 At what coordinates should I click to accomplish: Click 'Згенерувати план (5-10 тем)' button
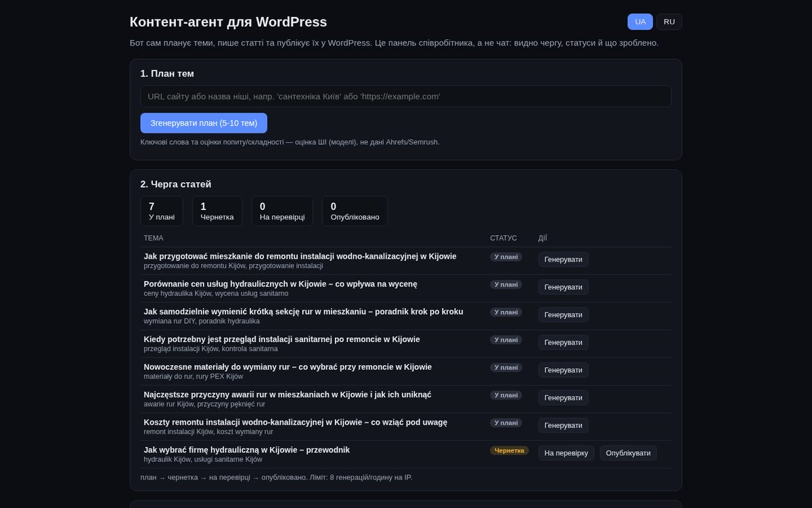[204, 123]
